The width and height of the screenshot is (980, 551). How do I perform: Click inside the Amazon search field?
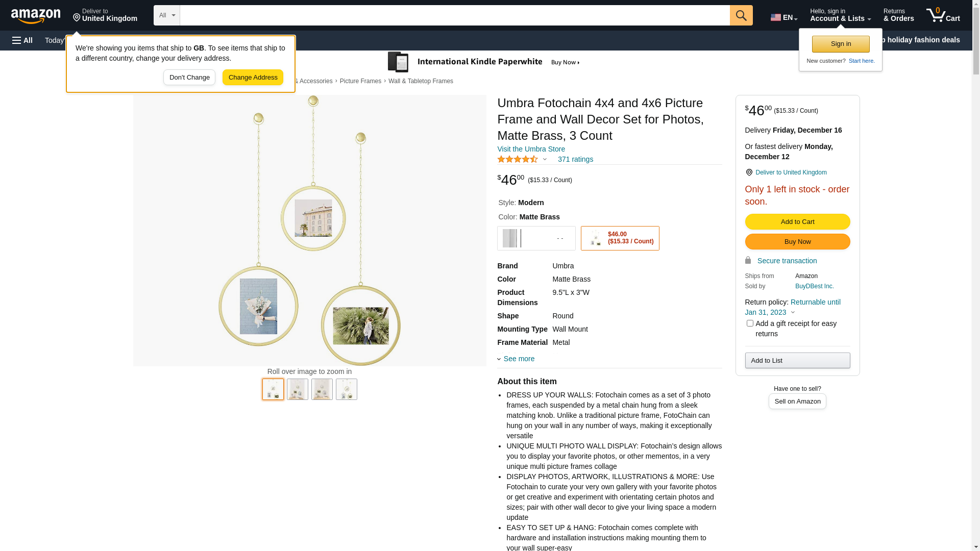pyautogui.click(x=455, y=15)
